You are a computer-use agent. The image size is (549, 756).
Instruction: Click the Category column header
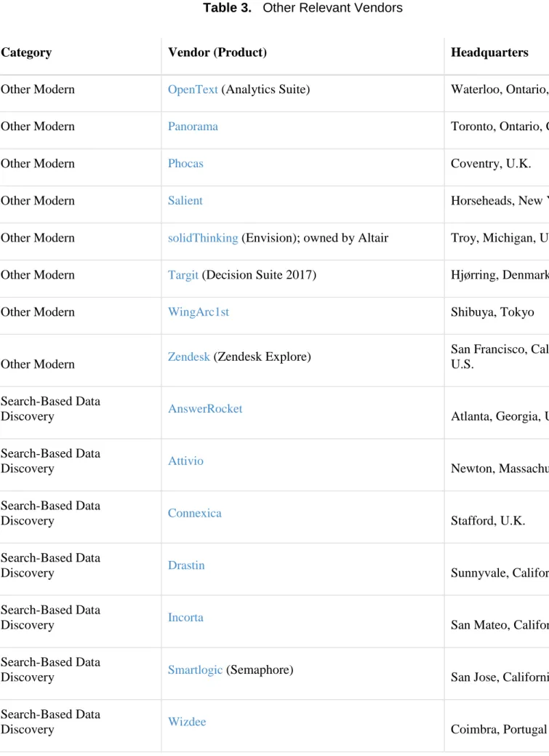click(26, 52)
